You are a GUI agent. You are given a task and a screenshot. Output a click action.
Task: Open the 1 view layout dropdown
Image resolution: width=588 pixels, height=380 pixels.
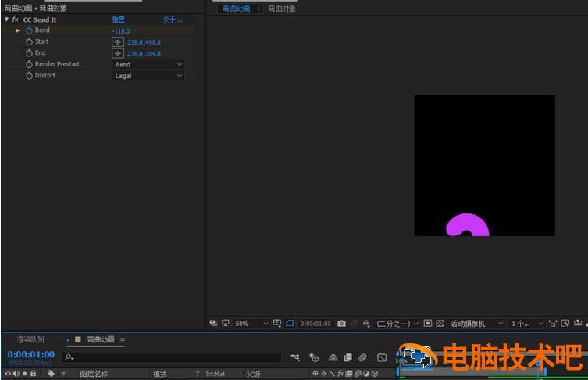coord(527,323)
